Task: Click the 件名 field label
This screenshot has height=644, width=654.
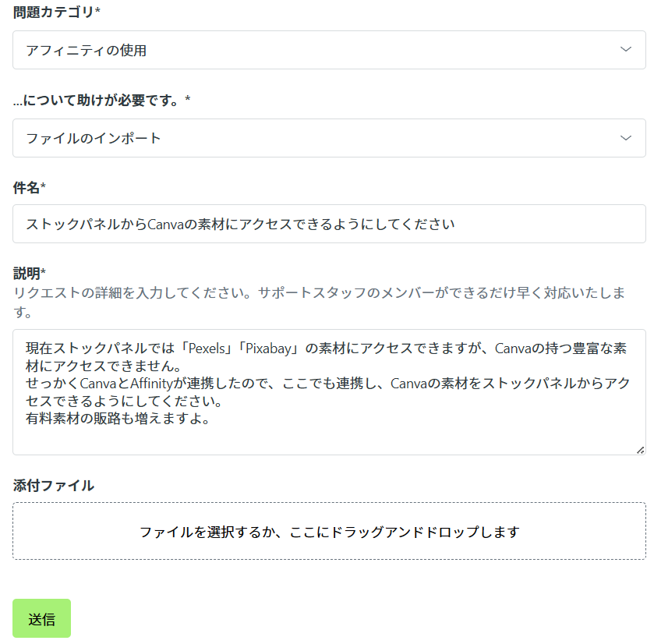Action: pos(30,187)
